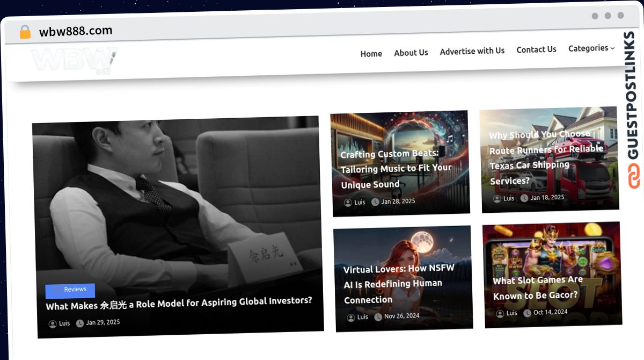
Task: Open Virtual Lovers NSFW AI article title
Action: (x=399, y=284)
